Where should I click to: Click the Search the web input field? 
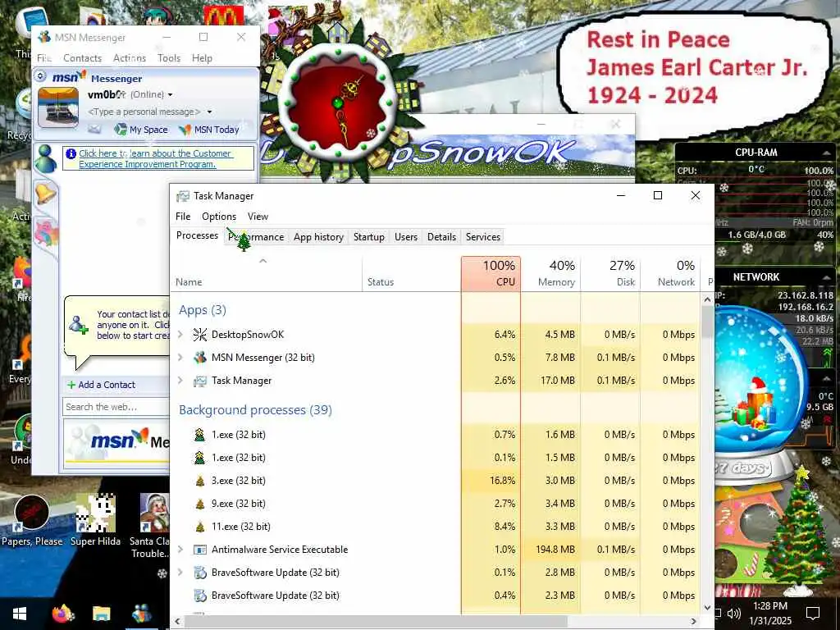(x=116, y=407)
